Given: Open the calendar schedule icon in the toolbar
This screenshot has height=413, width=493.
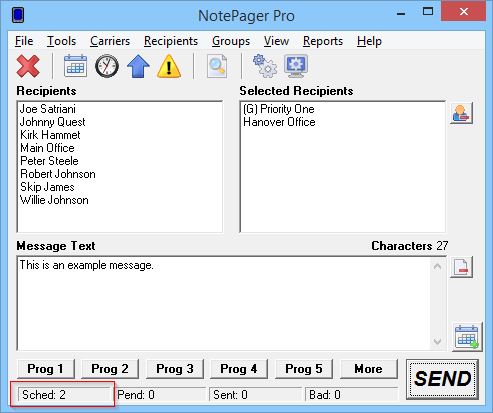Looking at the screenshot, I should coord(75,66).
